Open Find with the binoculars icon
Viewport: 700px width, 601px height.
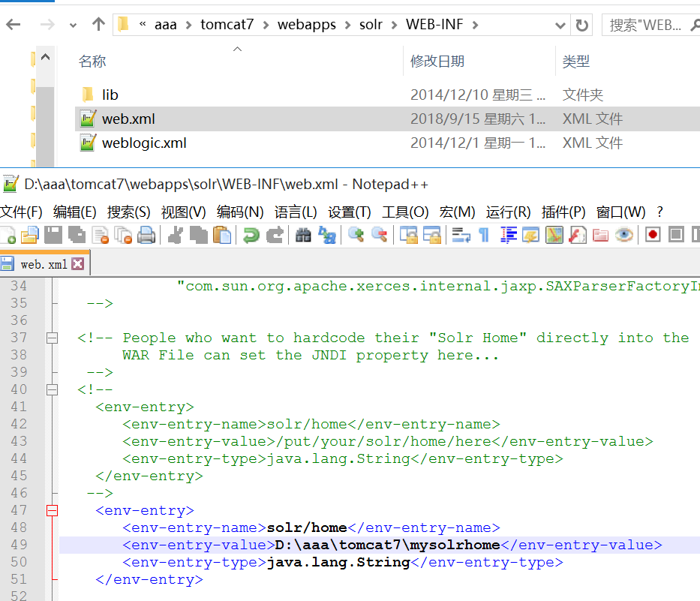[x=303, y=235]
